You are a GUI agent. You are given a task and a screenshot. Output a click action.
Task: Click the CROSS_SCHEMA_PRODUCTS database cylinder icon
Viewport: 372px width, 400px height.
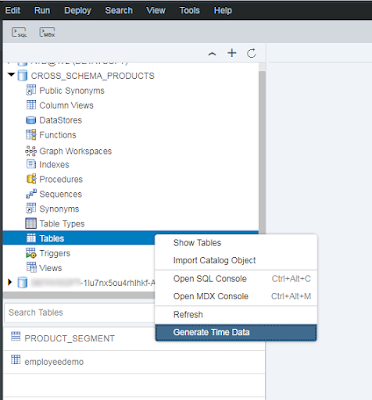(22, 76)
